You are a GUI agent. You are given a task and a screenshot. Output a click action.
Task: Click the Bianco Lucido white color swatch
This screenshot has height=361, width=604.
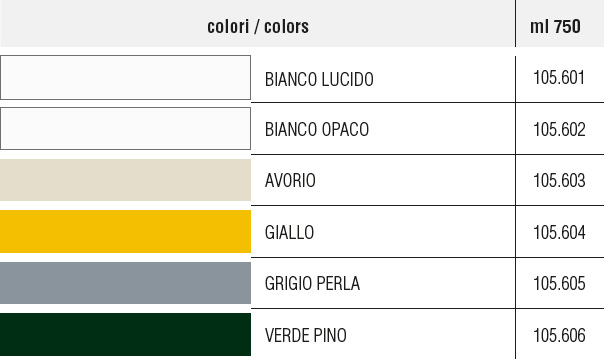point(126,77)
